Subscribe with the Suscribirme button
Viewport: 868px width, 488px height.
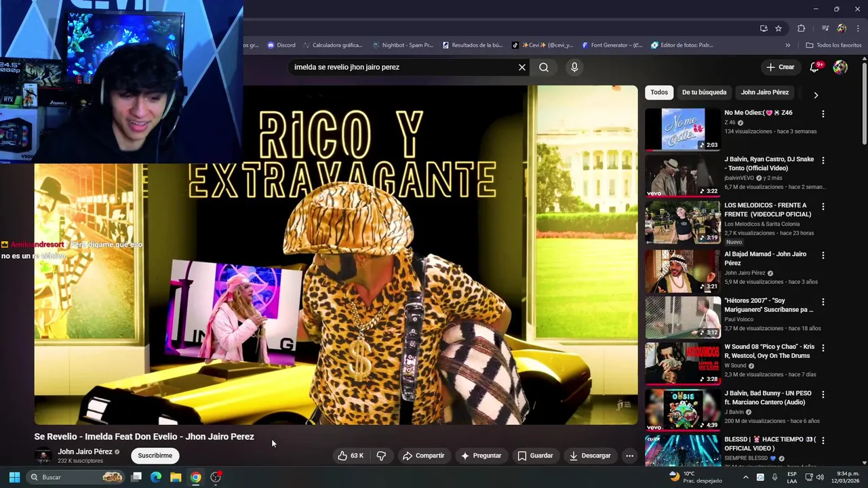pyautogui.click(x=155, y=455)
